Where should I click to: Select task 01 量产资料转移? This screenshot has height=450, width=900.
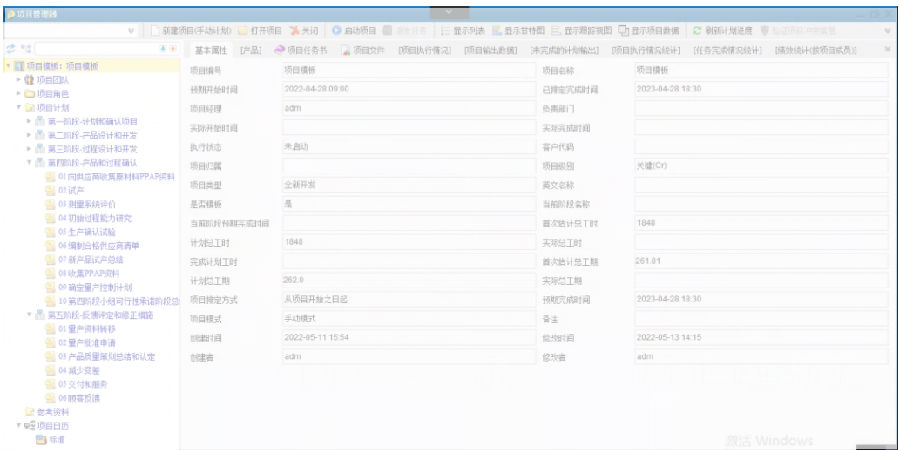coord(87,329)
